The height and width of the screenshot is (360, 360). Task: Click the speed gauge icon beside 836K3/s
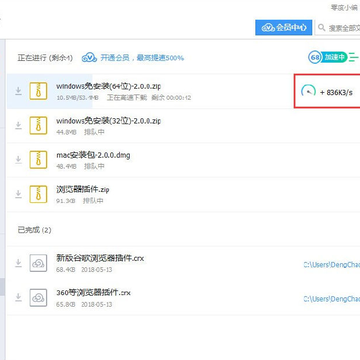(308, 91)
